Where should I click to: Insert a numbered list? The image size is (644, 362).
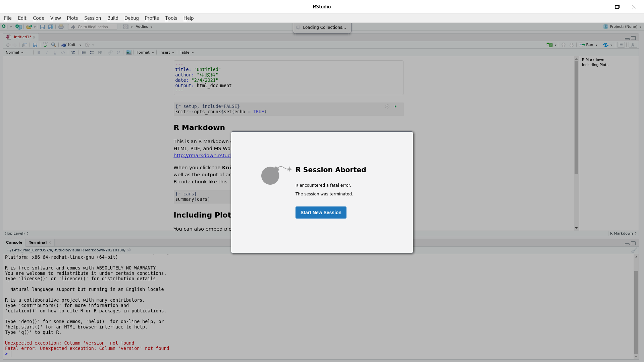(x=92, y=52)
